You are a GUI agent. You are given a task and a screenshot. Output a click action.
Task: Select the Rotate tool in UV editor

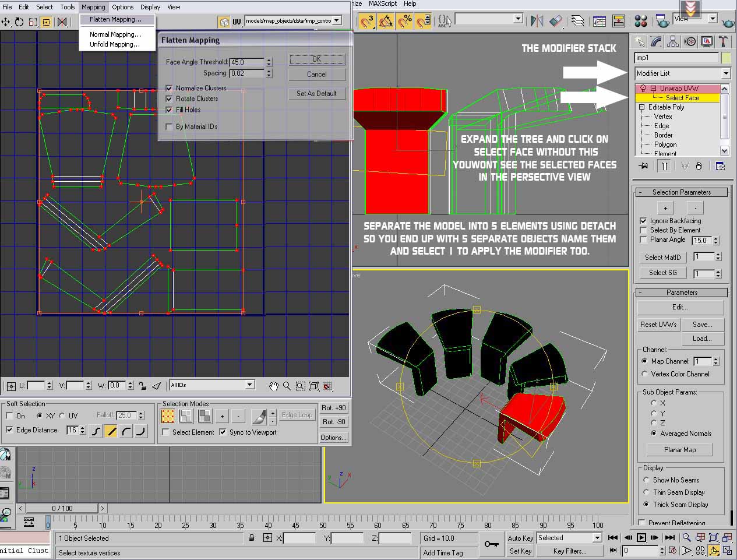pos(19,22)
